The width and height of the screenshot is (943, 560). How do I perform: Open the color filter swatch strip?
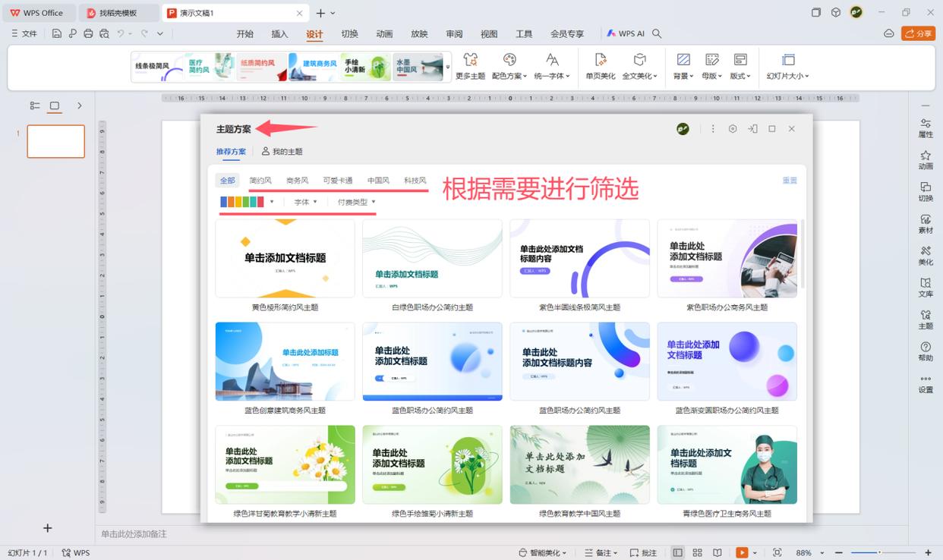(x=246, y=202)
